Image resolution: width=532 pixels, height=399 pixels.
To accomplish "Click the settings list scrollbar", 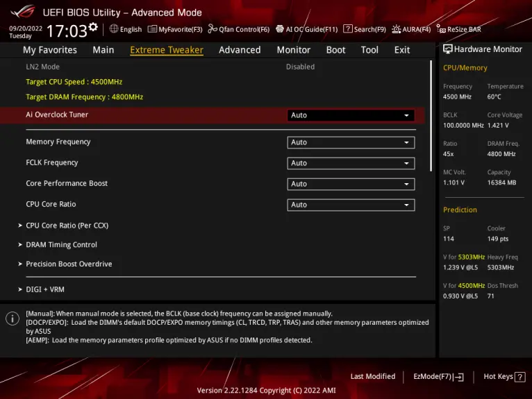I will pos(431,116).
